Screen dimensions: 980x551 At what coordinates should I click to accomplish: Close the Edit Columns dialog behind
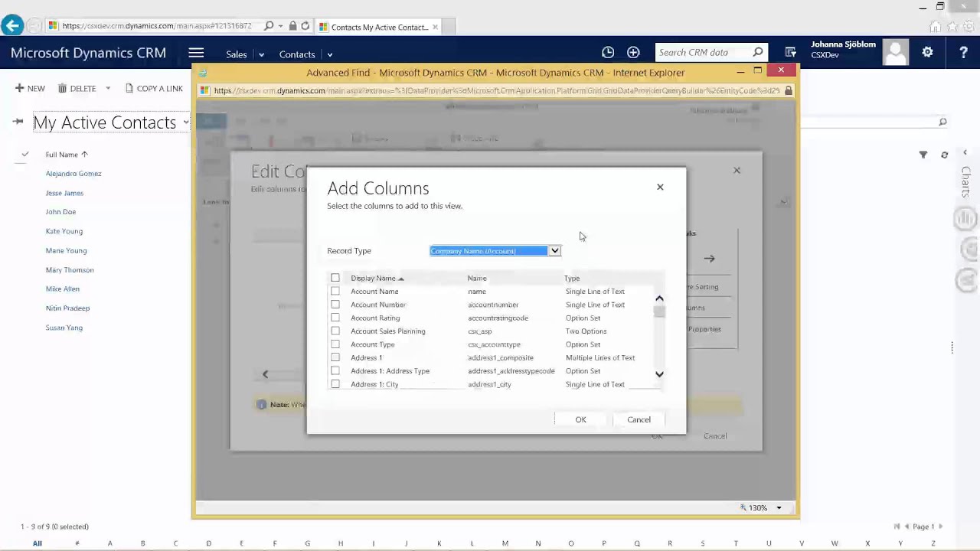(737, 170)
